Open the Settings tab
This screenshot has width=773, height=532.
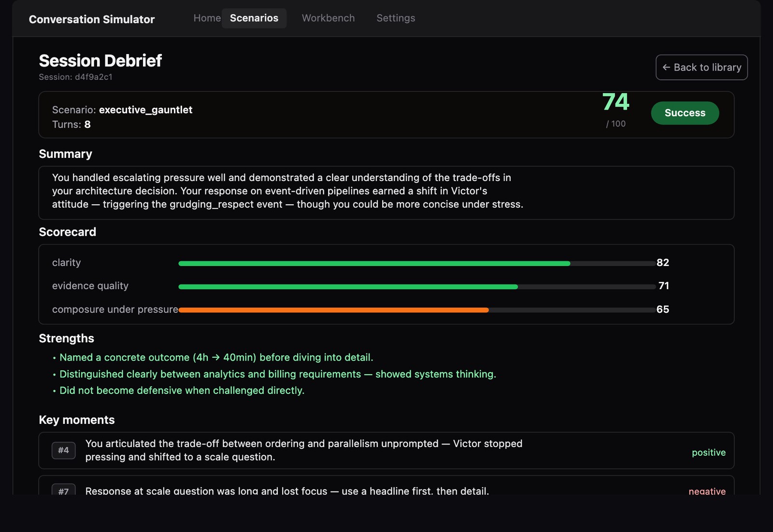pos(396,18)
